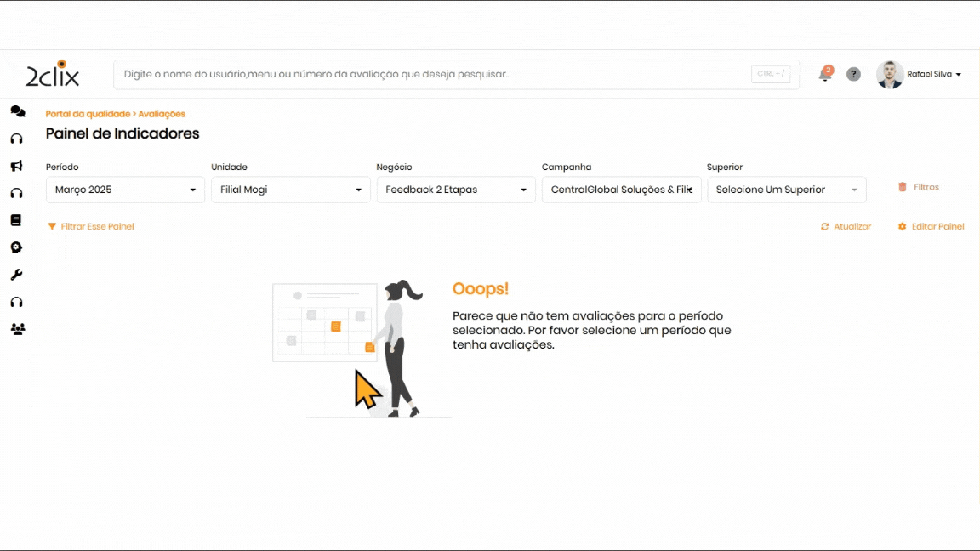Expand the Negócio dropdown showing Feedback 2 Etapas
This screenshot has width=980, height=551.
tap(456, 190)
